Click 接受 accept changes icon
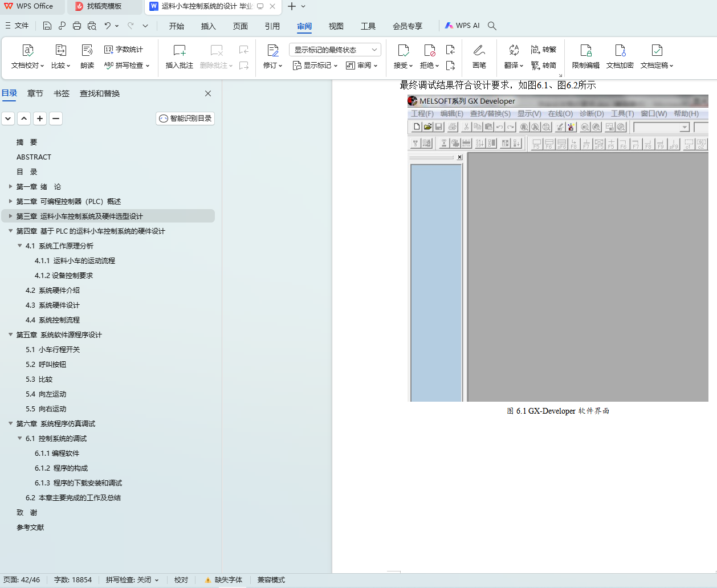717x588 pixels. (403, 50)
